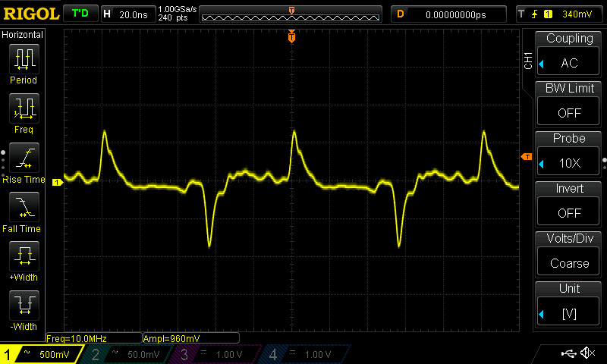This screenshot has width=607, height=364.
Task: Click the Unit left arrow indicator
Action: coord(542,315)
